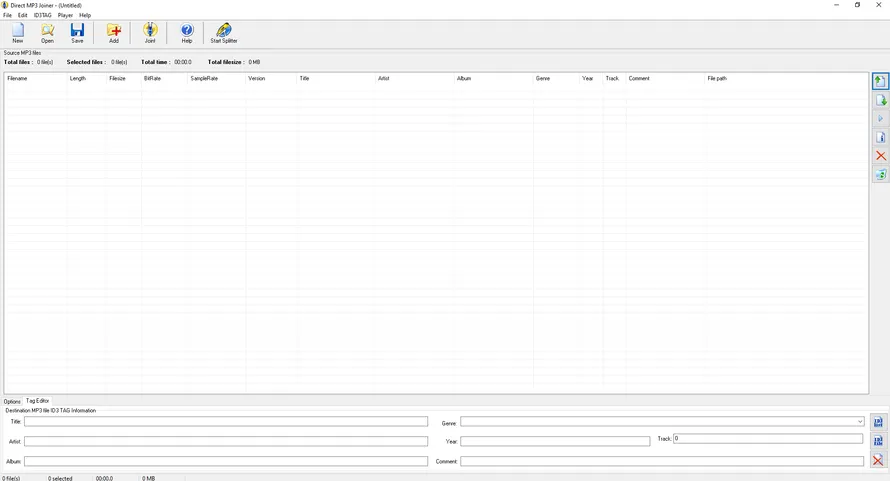Click into the Album input field
The width and height of the screenshot is (890, 481).
click(x=226, y=461)
